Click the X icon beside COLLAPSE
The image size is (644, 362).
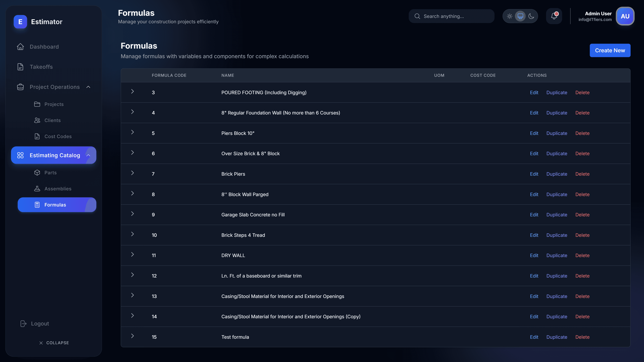(x=41, y=343)
